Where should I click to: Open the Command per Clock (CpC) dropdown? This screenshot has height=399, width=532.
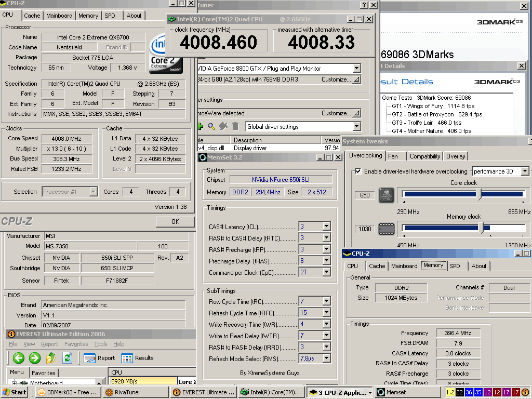click(326, 272)
